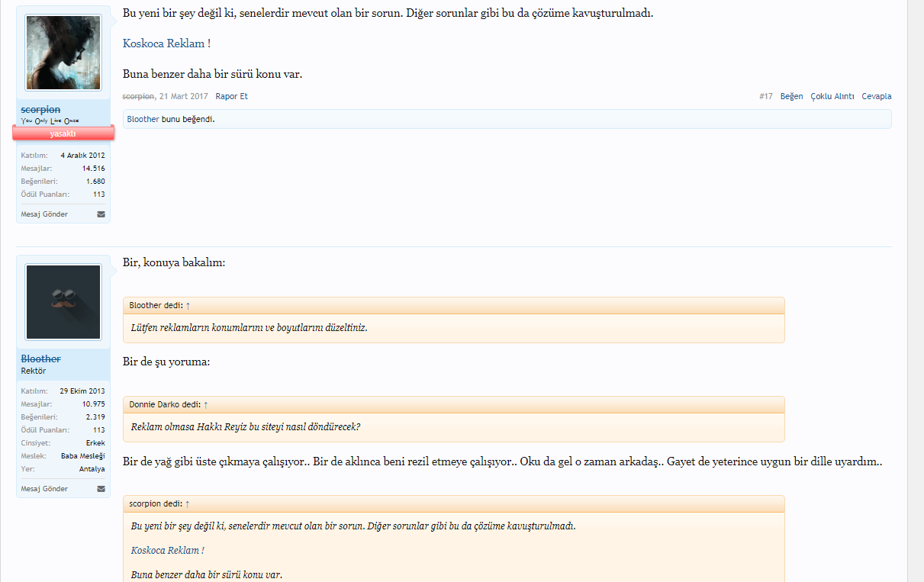The width and height of the screenshot is (924, 582).
Task: Click 'Beğen' to like post #17
Action: coord(791,96)
